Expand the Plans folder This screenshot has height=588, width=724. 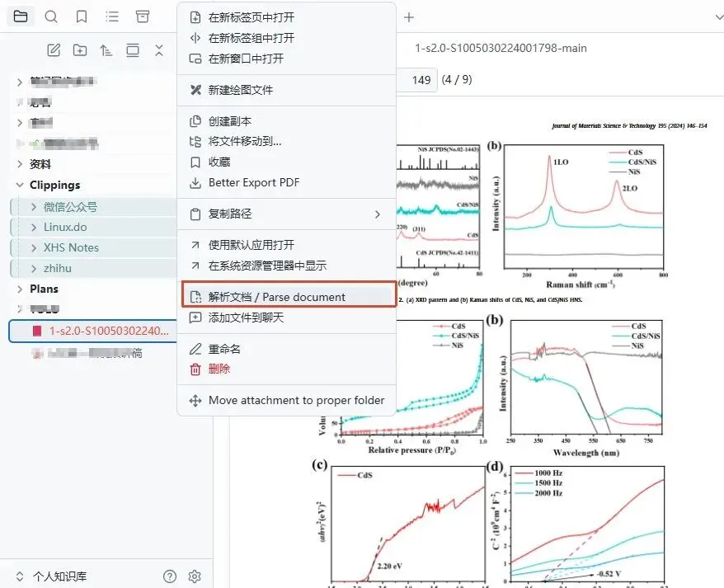coord(20,289)
